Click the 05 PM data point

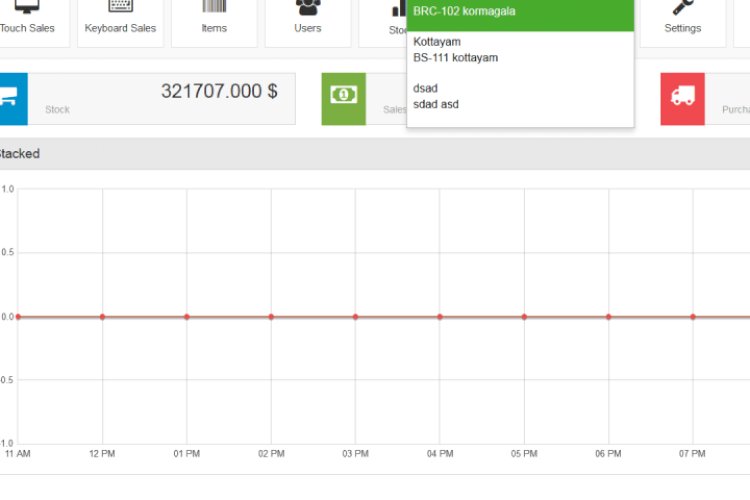pyautogui.click(x=524, y=317)
